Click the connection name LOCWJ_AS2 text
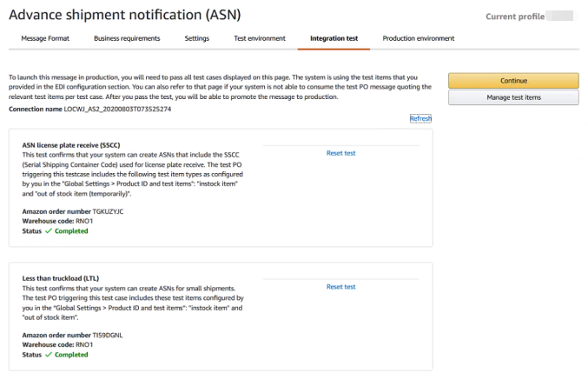The height and width of the screenshot is (373, 588). 117,110
